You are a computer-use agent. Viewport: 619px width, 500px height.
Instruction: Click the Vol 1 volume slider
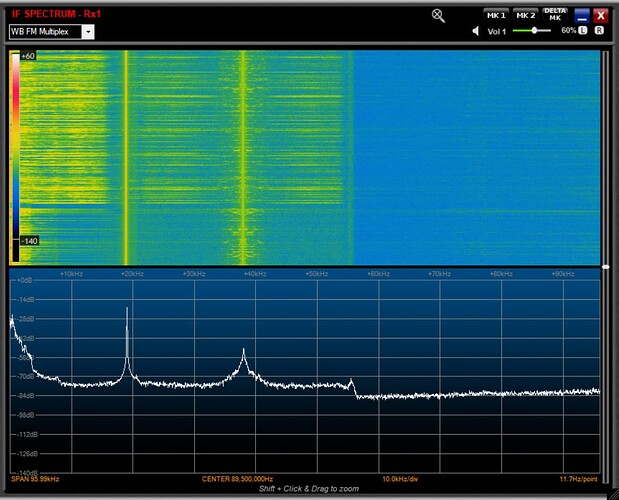tap(534, 31)
